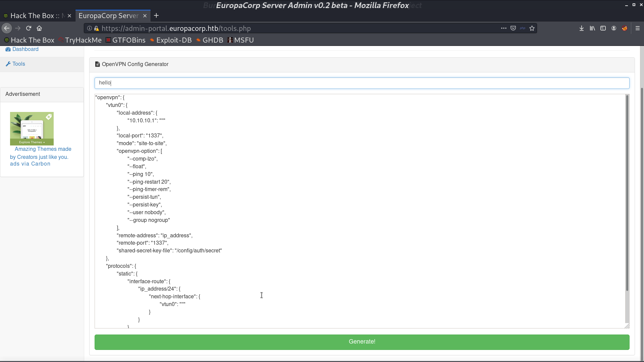Click the "mode": "site-to-site" line
The image size is (644, 362).
click(x=142, y=143)
